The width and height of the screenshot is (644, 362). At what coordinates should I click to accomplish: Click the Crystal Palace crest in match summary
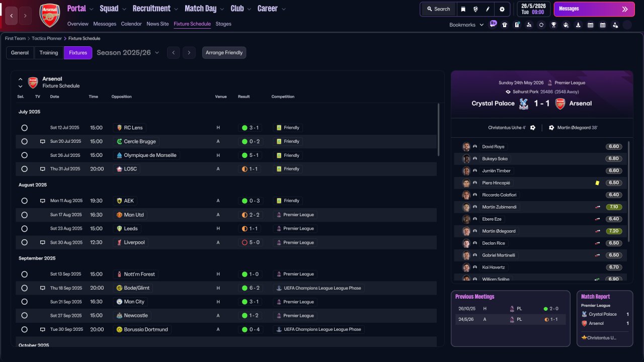[x=524, y=104]
